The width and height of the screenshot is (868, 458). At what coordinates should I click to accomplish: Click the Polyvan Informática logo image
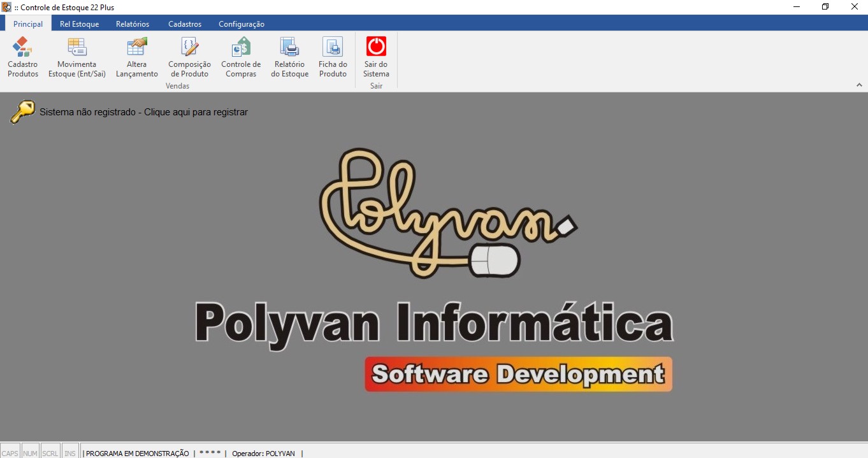tap(434, 270)
